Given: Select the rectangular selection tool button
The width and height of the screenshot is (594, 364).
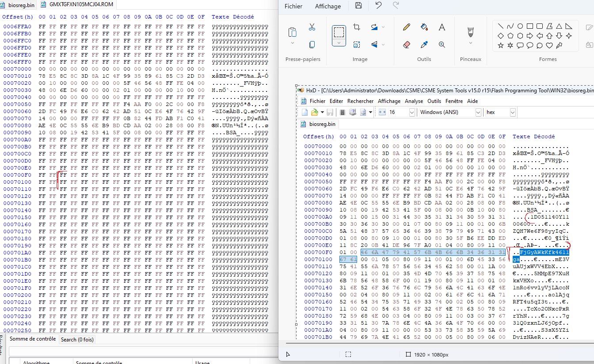Looking at the screenshot, I should (339, 32).
